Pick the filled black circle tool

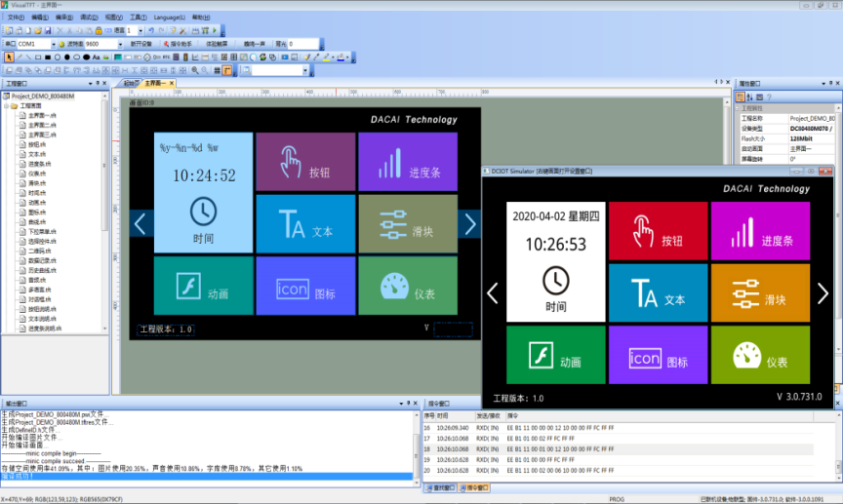pos(67,57)
